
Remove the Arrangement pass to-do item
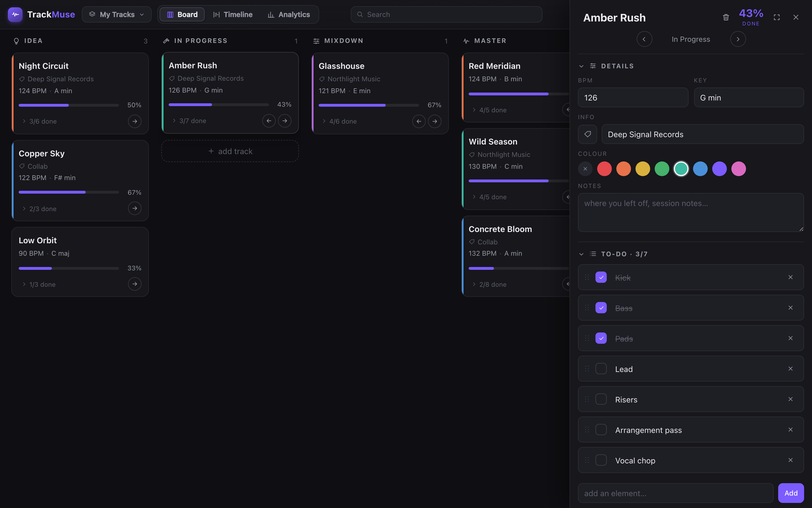pyautogui.click(x=791, y=430)
